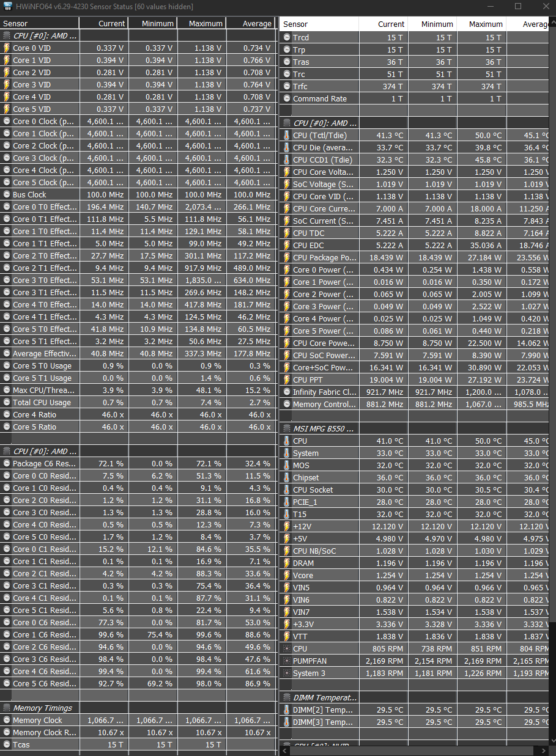The height and width of the screenshot is (756, 556).
Task: Click the icon beside Package C6 Res... row
Action: pyautogui.click(x=7, y=463)
